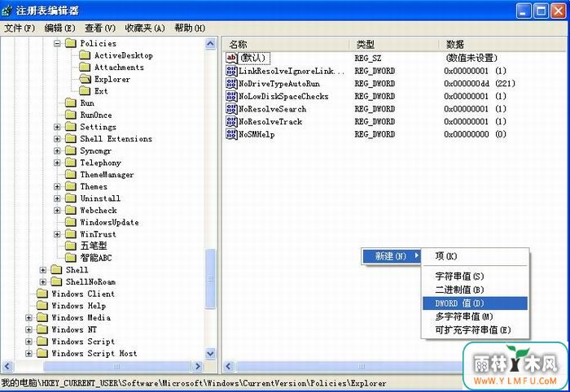This screenshot has width=570, height=392.
Task: Click the RunOnce folder icon
Action: pyautogui.click(x=71, y=115)
